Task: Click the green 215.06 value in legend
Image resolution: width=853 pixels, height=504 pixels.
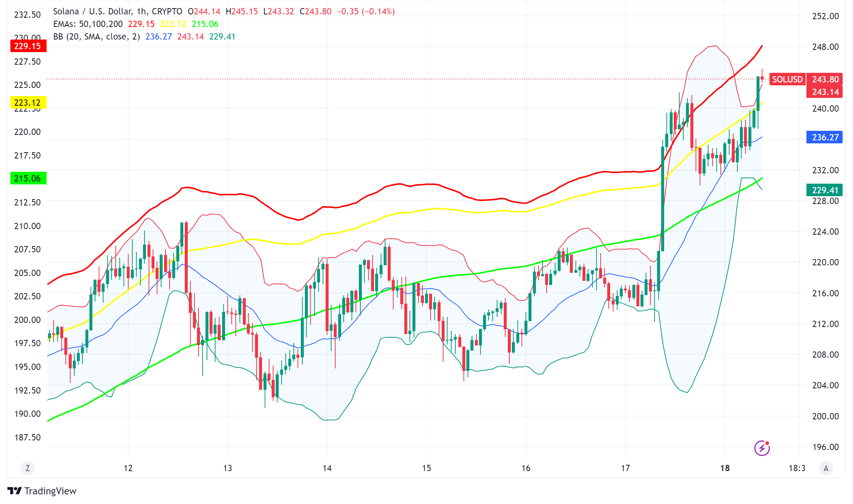Action: click(205, 24)
